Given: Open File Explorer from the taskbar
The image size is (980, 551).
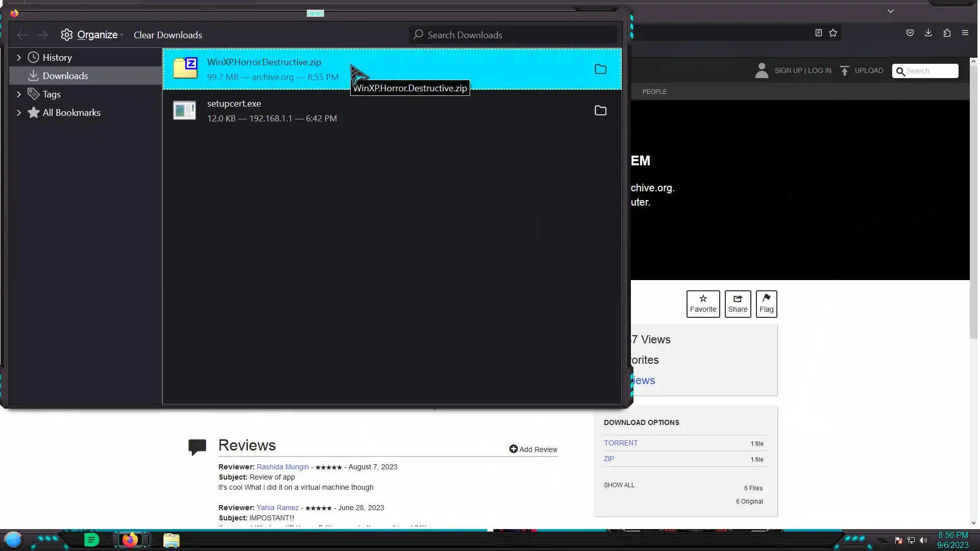Looking at the screenshot, I should [171, 540].
